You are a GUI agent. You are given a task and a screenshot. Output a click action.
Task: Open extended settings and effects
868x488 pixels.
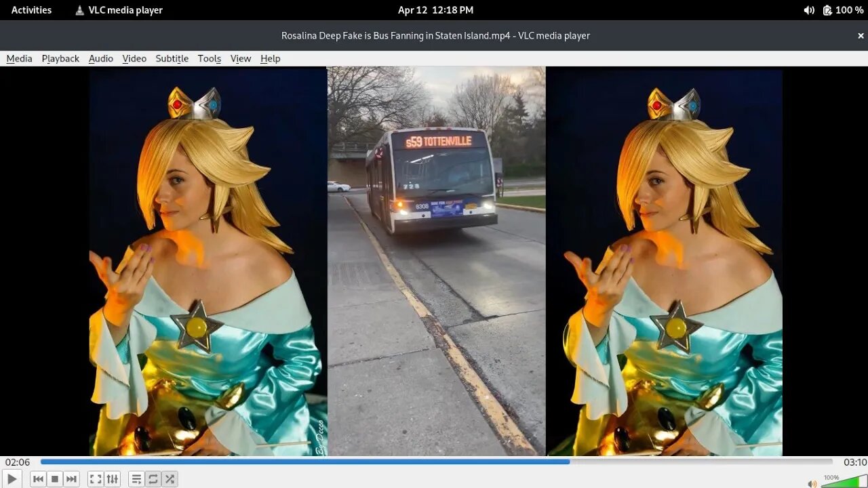113,479
